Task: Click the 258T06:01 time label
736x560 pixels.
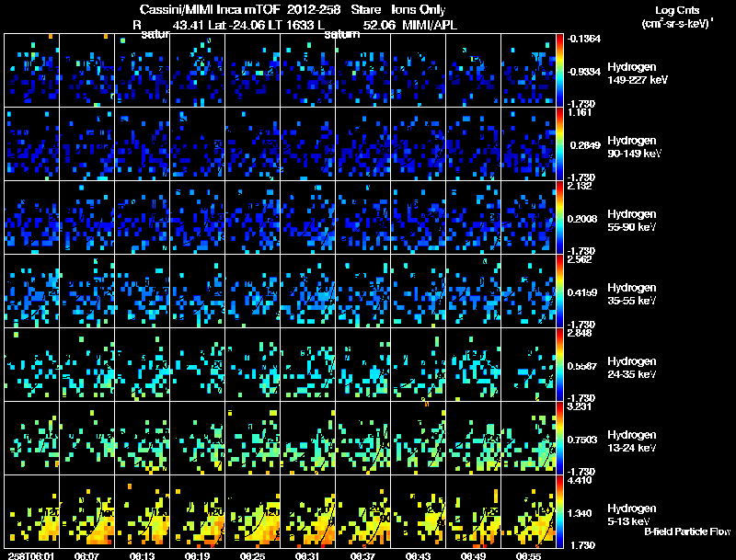Action: point(30,556)
